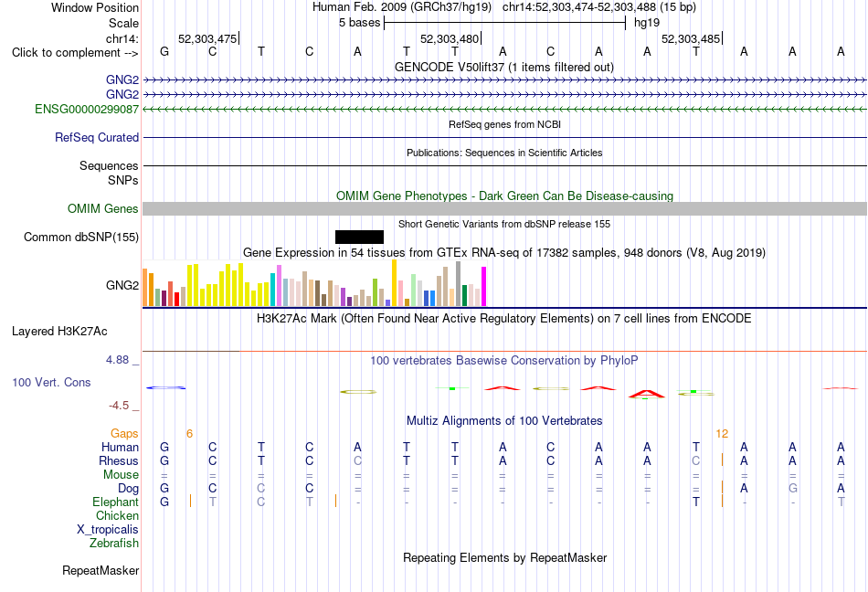Viewport: 868px width, 592px height.
Task: Click the 'chr14:' ruler label
Action: 122,38
